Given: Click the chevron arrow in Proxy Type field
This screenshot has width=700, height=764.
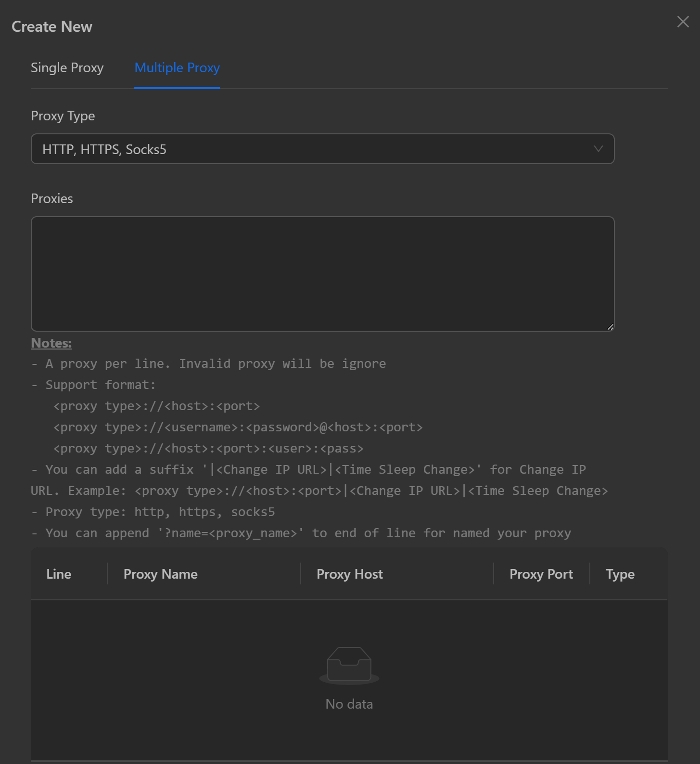Looking at the screenshot, I should (598, 149).
